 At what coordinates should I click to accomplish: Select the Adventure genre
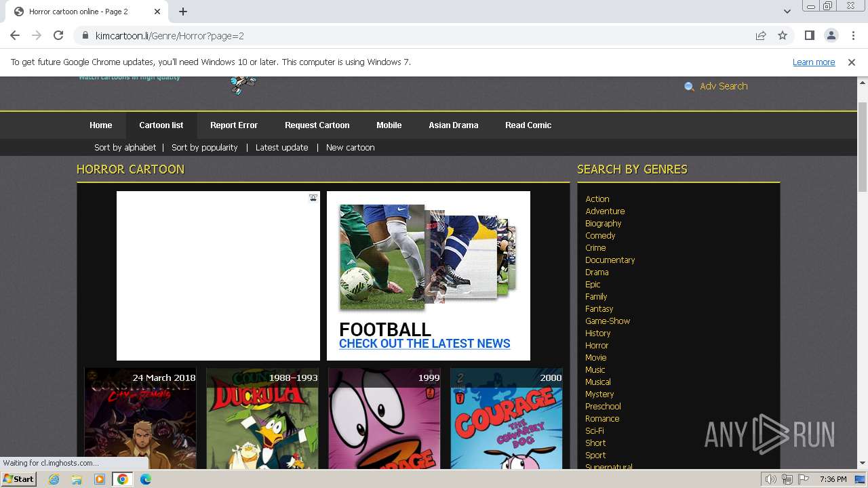click(x=605, y=211)
